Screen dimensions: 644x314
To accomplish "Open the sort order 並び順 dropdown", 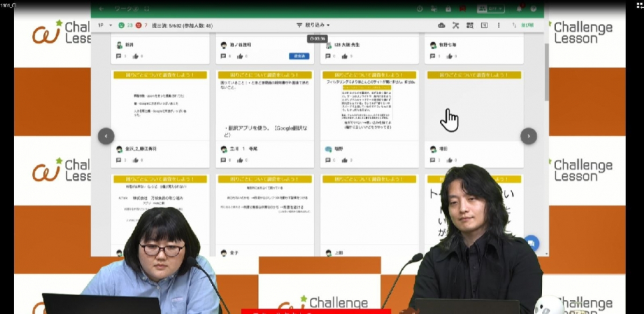I will point(523,25).
